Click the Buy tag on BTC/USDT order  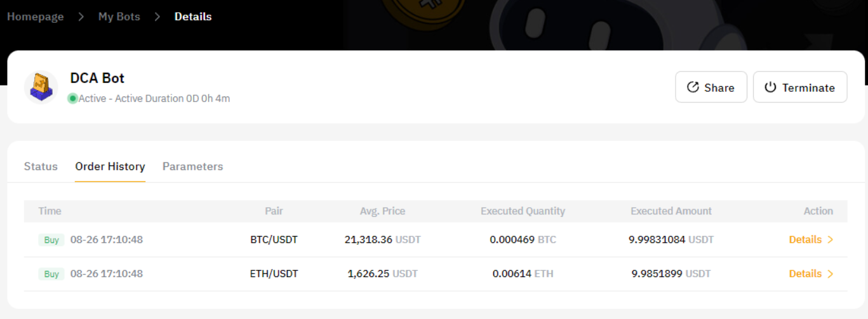(51, 240)
